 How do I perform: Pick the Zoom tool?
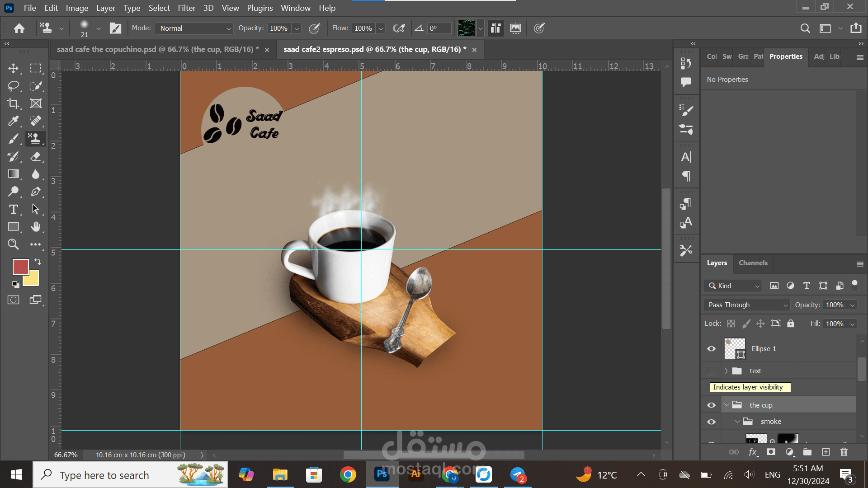(13, 244)
